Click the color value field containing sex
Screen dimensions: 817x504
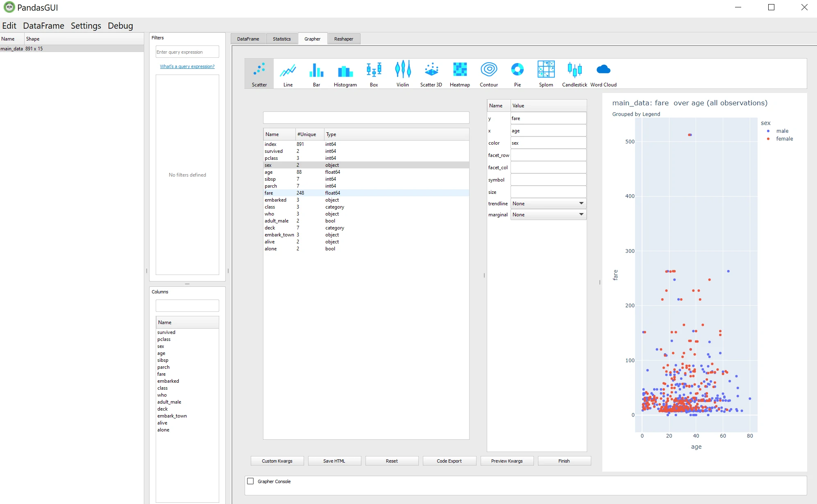point(548,143)
